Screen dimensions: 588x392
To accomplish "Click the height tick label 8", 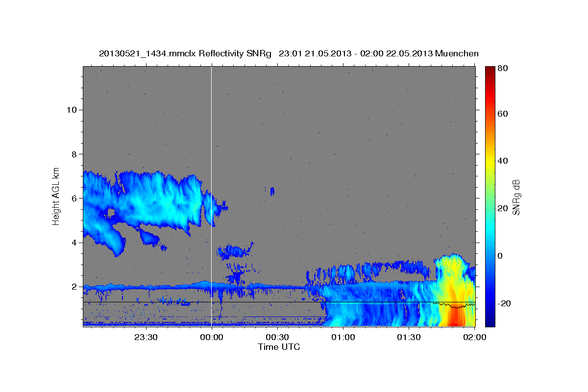I will [x=74, y=154].
